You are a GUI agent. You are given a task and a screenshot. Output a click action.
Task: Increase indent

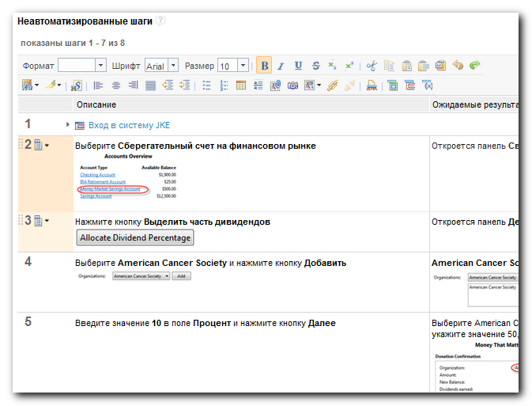(184, 85)
